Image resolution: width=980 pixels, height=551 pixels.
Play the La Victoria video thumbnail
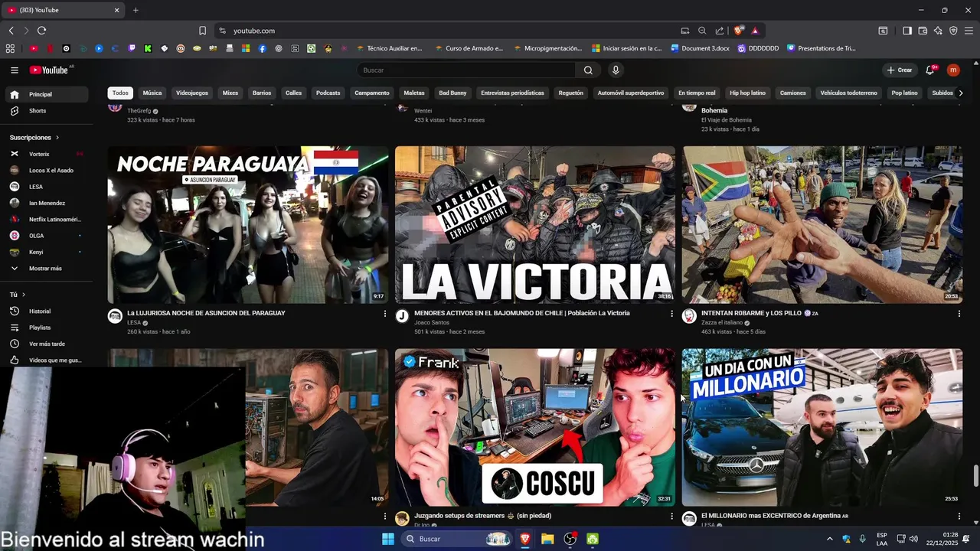pyautogui.click(x=535, y=225)
